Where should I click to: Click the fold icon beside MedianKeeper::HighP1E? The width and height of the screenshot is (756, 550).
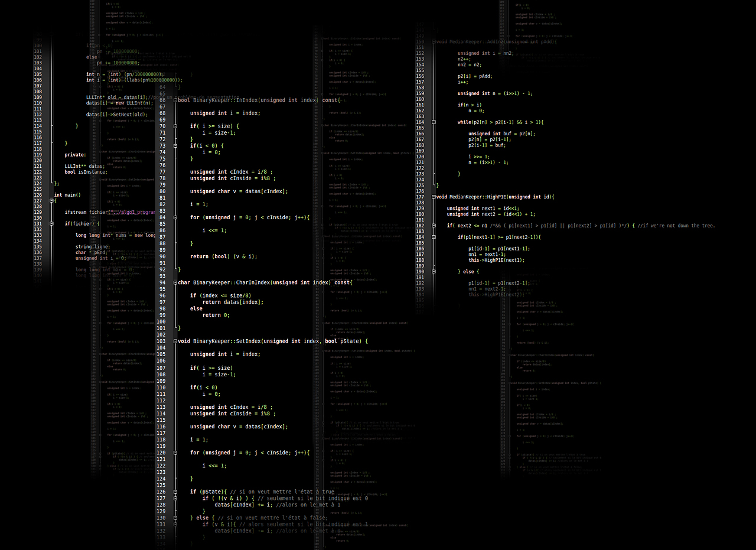[x=434, y=197]
